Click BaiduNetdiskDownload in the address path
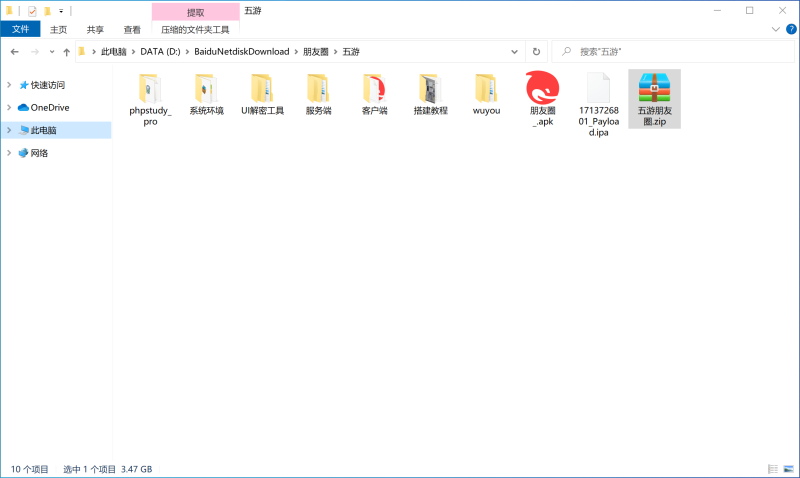Screen dimensions: 800x478 click(241, 51)
